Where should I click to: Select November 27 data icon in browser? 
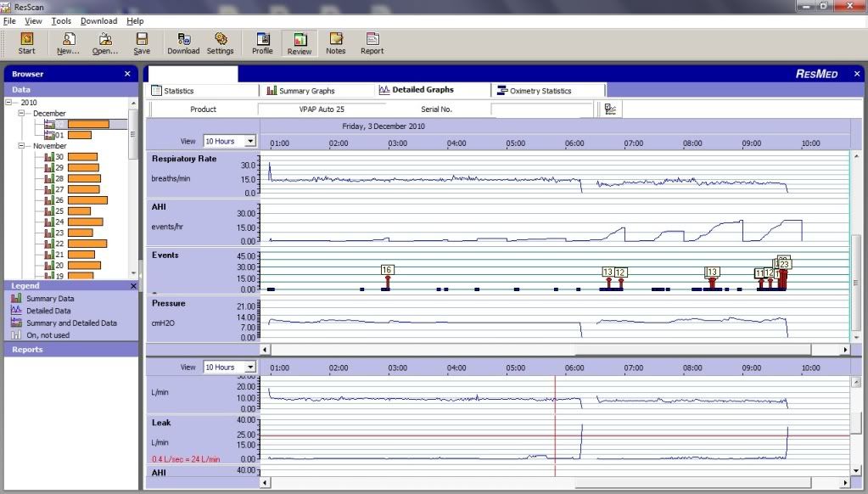(49, 189)
